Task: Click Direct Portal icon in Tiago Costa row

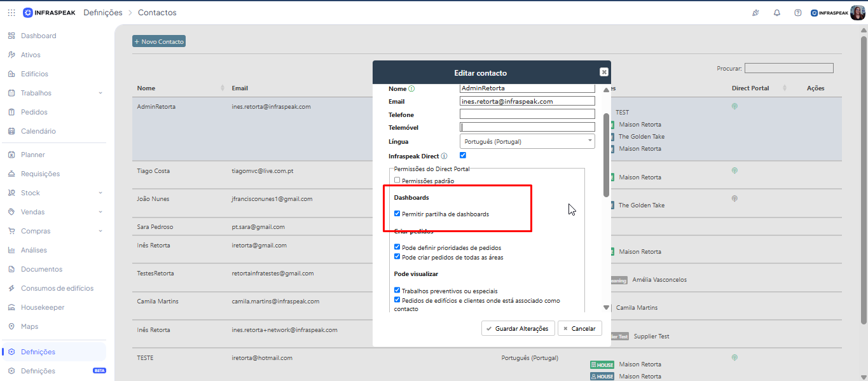Action: tap(734, 170)
